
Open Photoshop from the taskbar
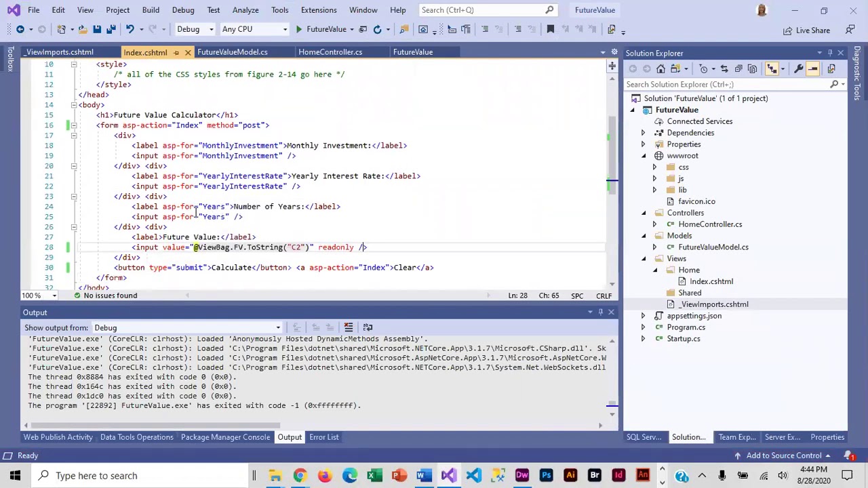click(x=546, y=475)
